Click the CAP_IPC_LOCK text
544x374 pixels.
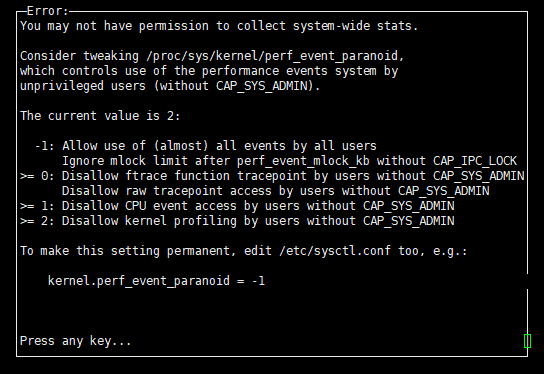click(x=475, y=161)
